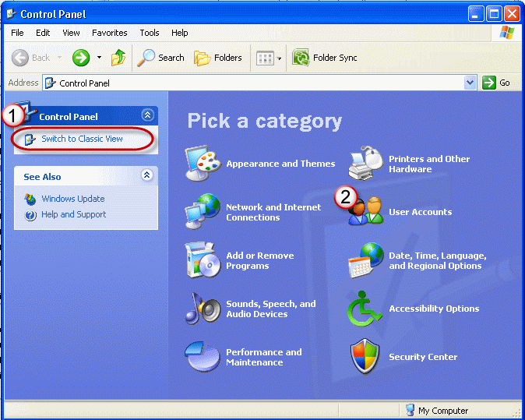Click the Security Center text link
This screenshot has height=420, width=525.
[x=423, y=357]
